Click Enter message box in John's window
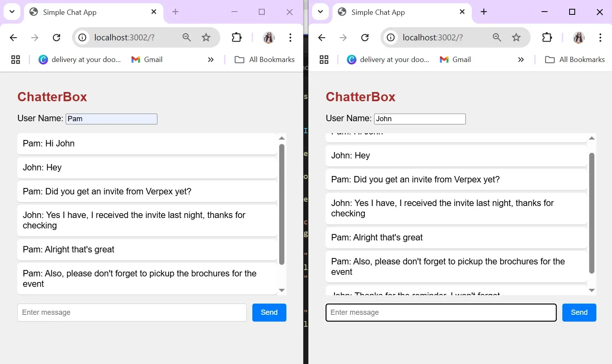612x364 pixels. [441, 312]
